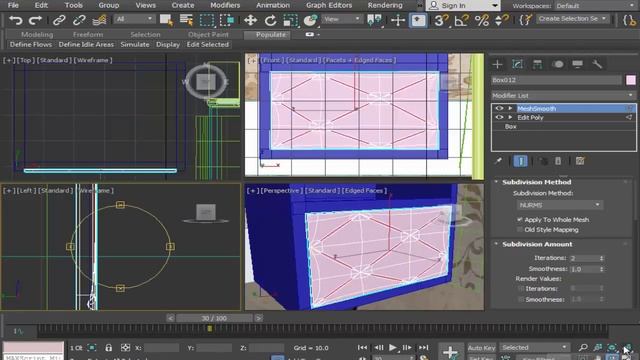Expand the MeshSmooth modifier sub-levels arrow
Image resolution: width=640 pixels, height=360 pixels.
[x=510, y=108]
